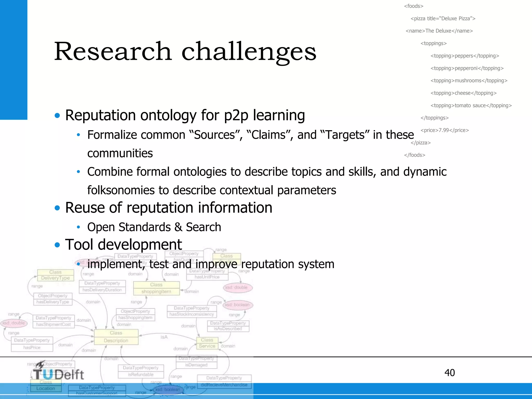Click the pizza title Deluxe Pizza XML line
This screenshot has width=532, height=399.
[443, 18]
